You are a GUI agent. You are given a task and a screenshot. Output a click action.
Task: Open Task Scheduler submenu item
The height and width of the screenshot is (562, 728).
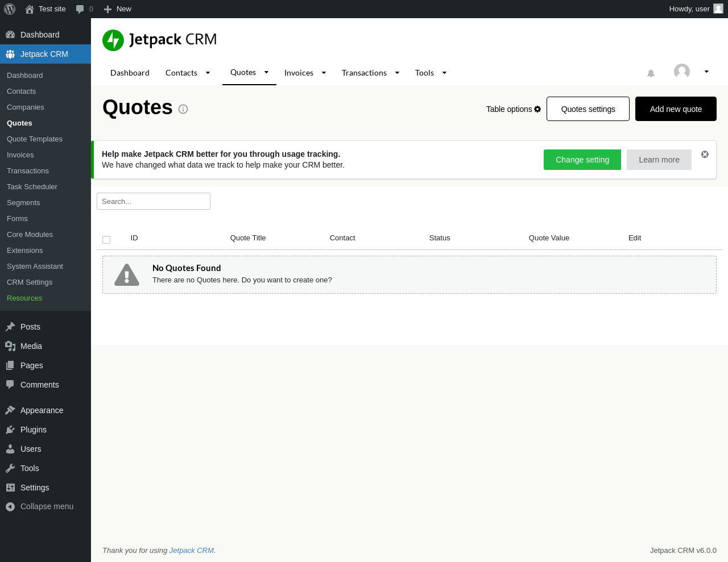tap(32, 187)
